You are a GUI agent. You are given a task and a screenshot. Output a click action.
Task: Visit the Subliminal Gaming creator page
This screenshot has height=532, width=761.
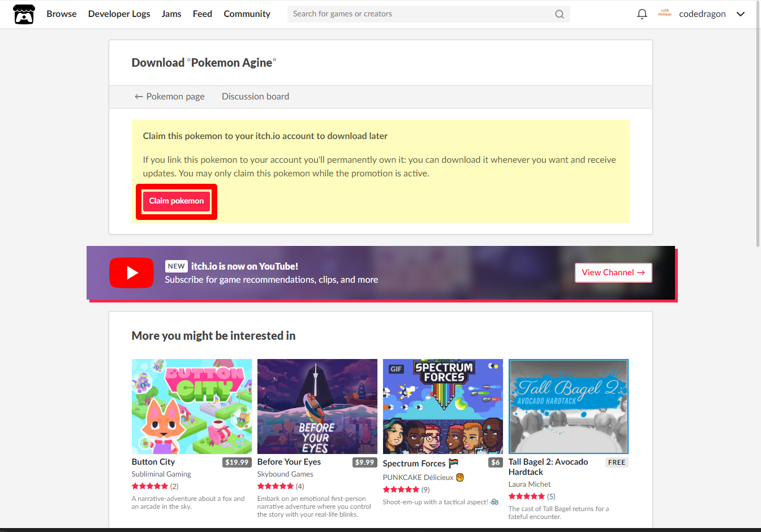(x=161, y=474)
